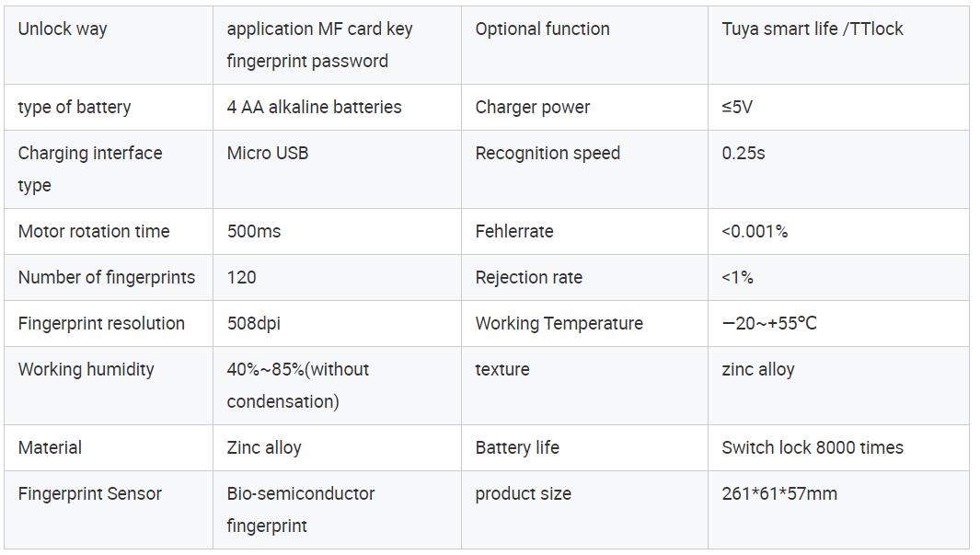980x555 pixels.
Task: Click the 'Motor rotation time' label
Action: click(94, 231)
